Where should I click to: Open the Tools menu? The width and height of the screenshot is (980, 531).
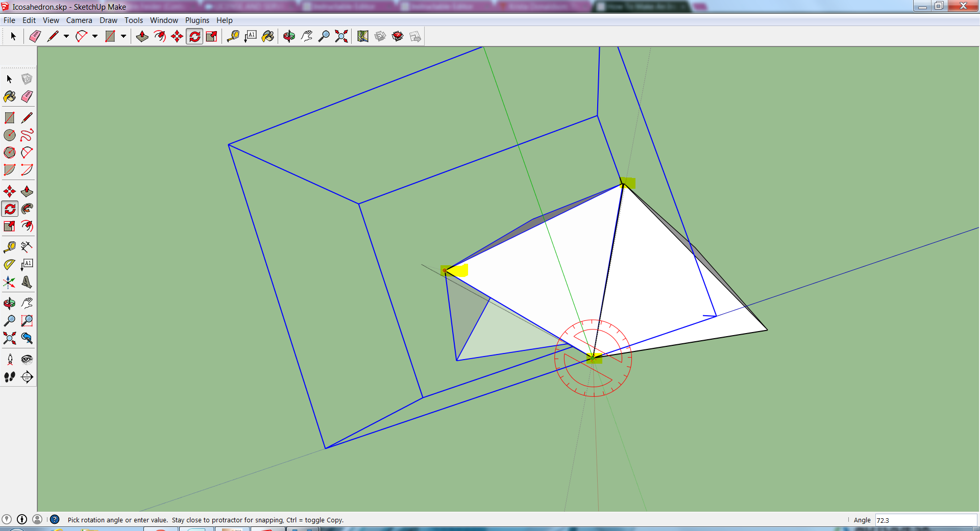(x=134, y=20)
